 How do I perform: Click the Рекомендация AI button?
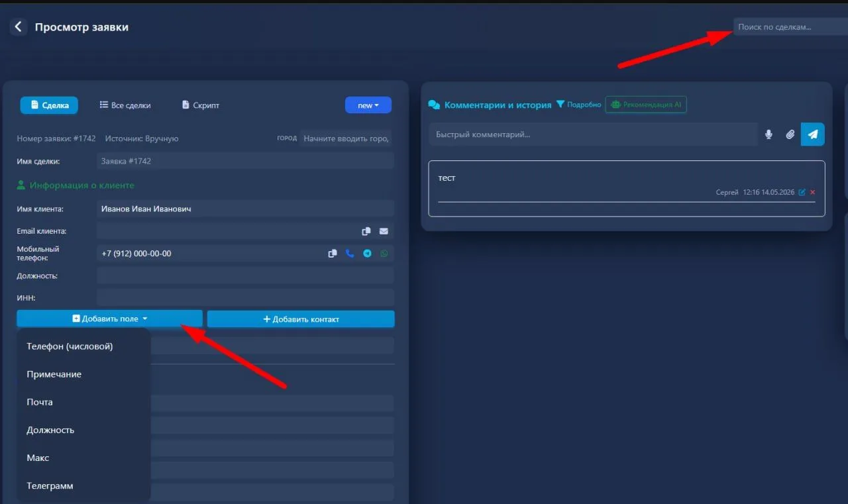click(x=646, y=105)
